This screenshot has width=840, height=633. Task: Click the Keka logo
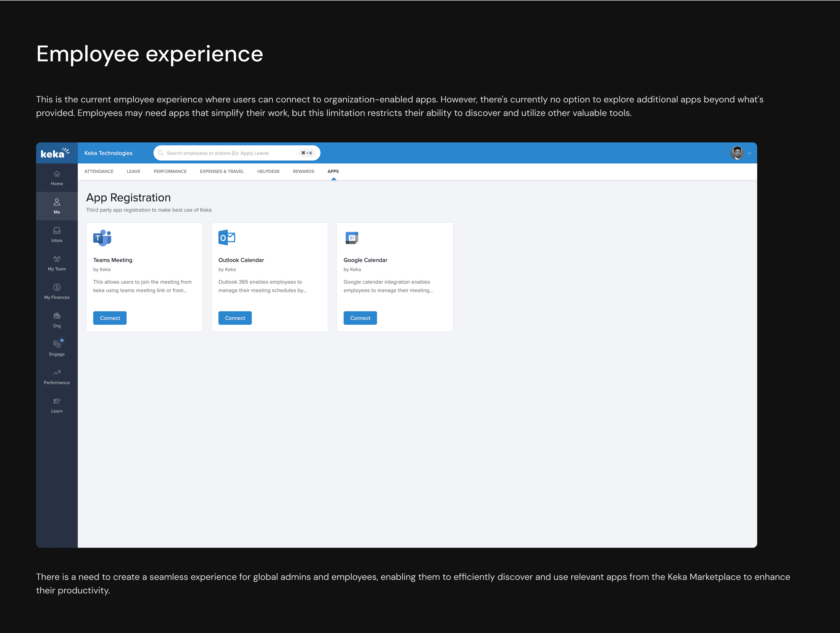click(x=55, y=153)
